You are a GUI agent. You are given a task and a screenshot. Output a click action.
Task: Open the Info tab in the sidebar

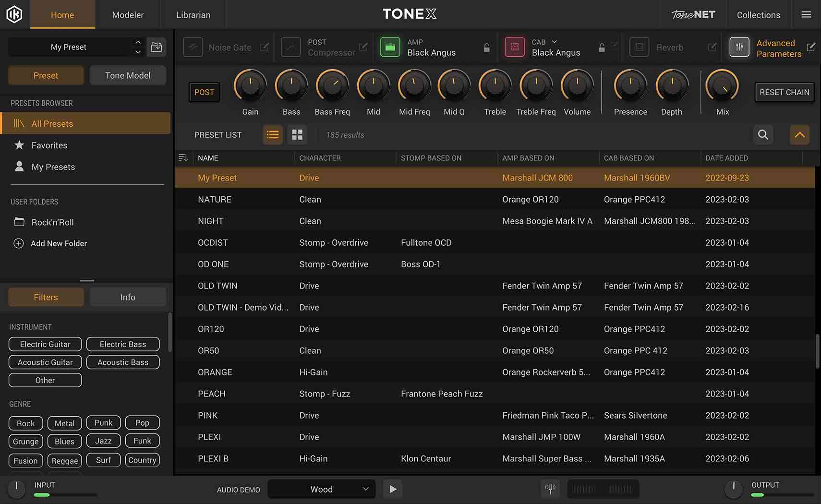click(x=128, y=297)
